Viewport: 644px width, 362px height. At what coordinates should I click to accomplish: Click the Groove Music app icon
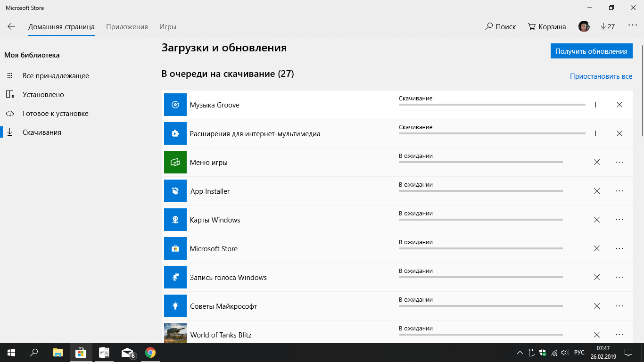click(x=175, y=105)
